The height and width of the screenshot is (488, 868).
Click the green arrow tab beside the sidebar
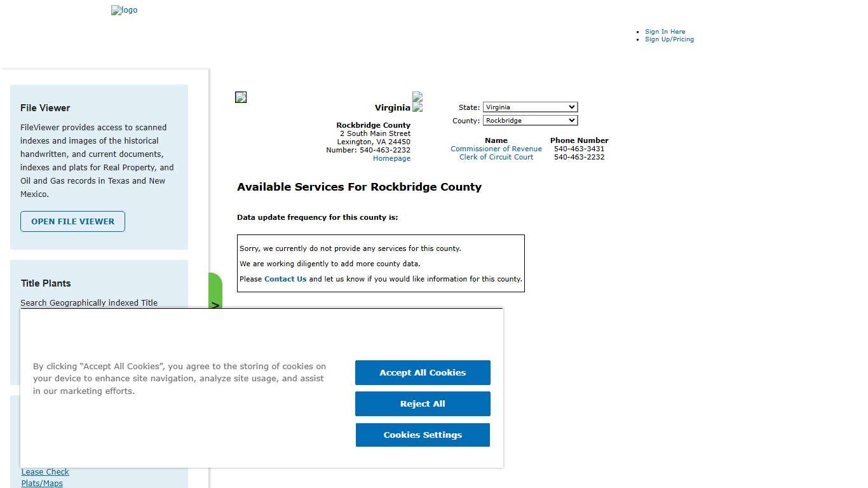(216, 294)
